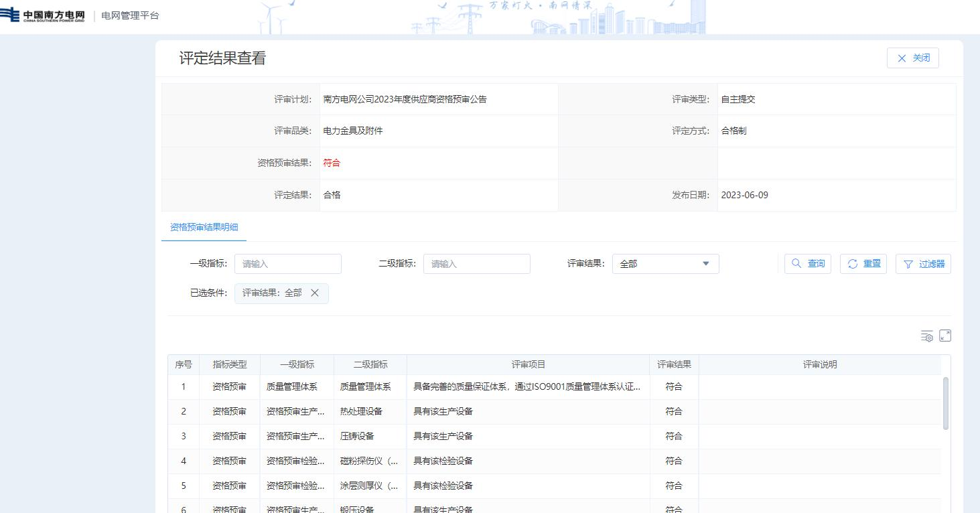Click the table's vertical scrollbar
This screenshot has height=513, width=980.
click(945, 402)
